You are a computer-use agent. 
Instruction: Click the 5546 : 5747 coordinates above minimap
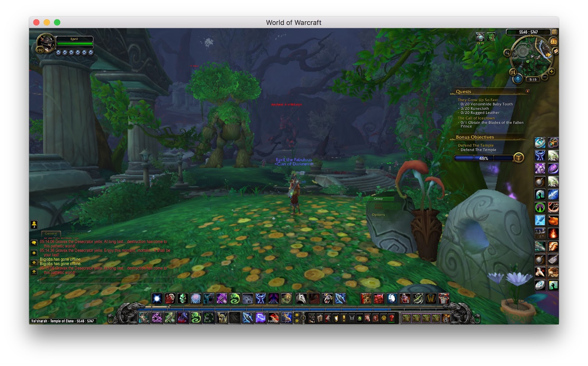[x=528, y=32]
